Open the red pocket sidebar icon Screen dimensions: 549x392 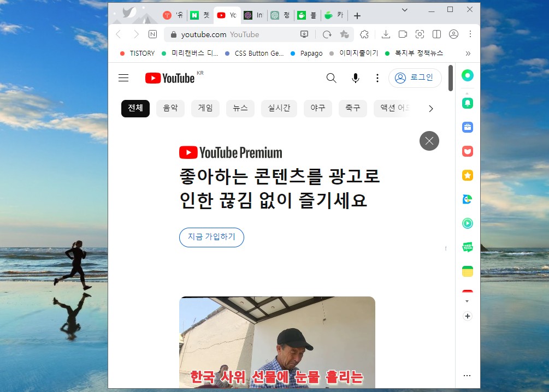(x=468, y=151)
